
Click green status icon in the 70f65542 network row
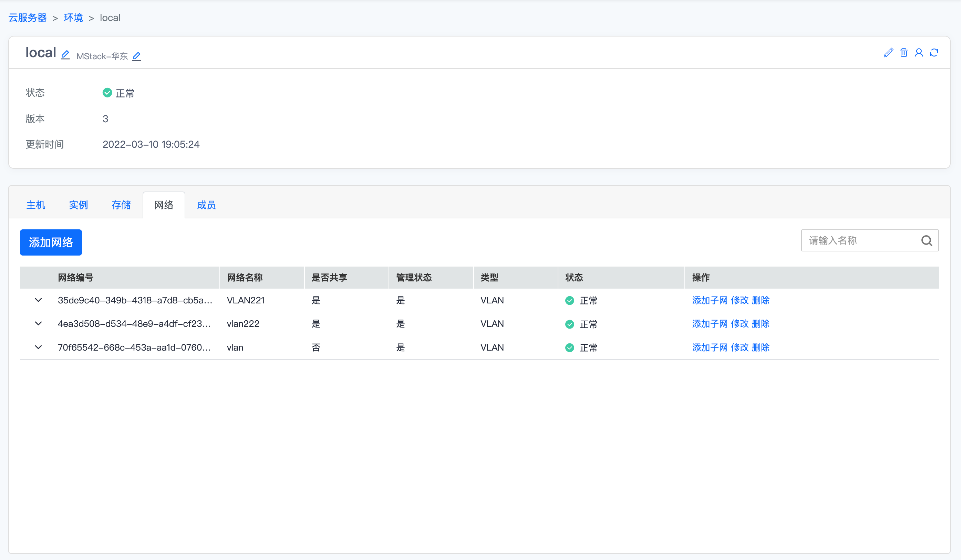pos(569,348)
